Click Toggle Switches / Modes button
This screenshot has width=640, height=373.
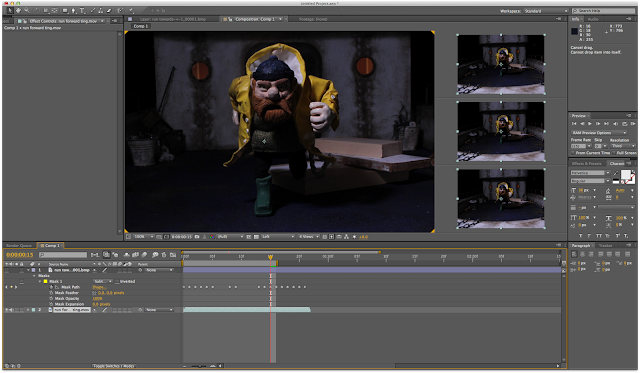pos(113,366)
